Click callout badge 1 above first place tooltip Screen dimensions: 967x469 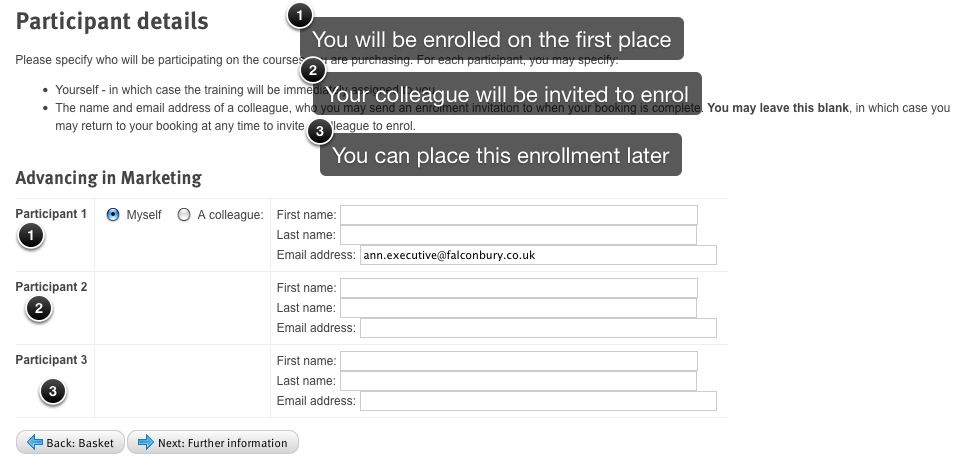click(x=300, y=15)
